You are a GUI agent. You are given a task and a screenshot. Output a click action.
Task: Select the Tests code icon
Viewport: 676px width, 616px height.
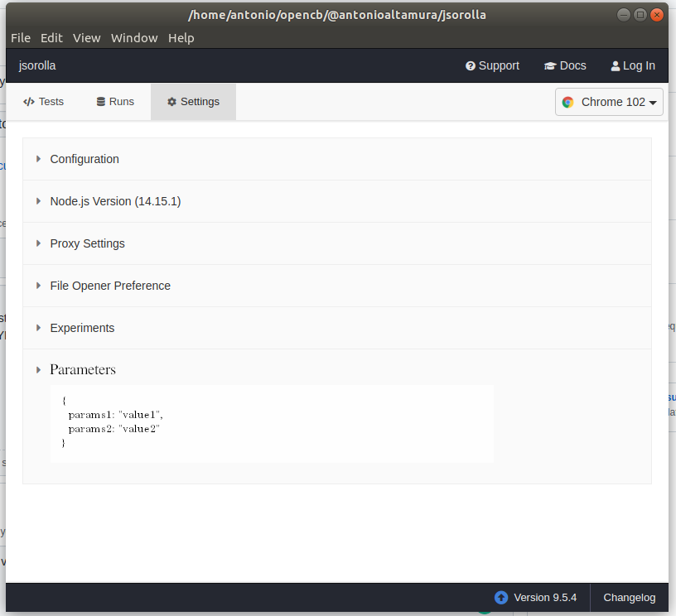point(27,101)
